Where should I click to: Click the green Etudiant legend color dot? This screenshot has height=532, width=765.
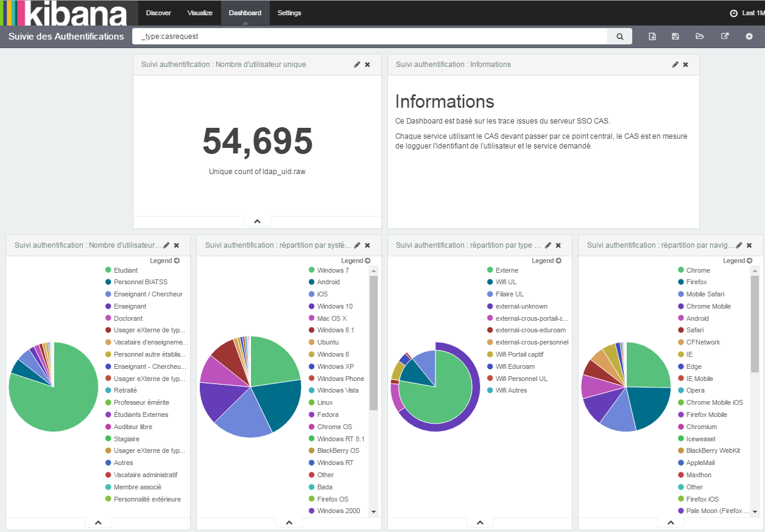point(108,270)
